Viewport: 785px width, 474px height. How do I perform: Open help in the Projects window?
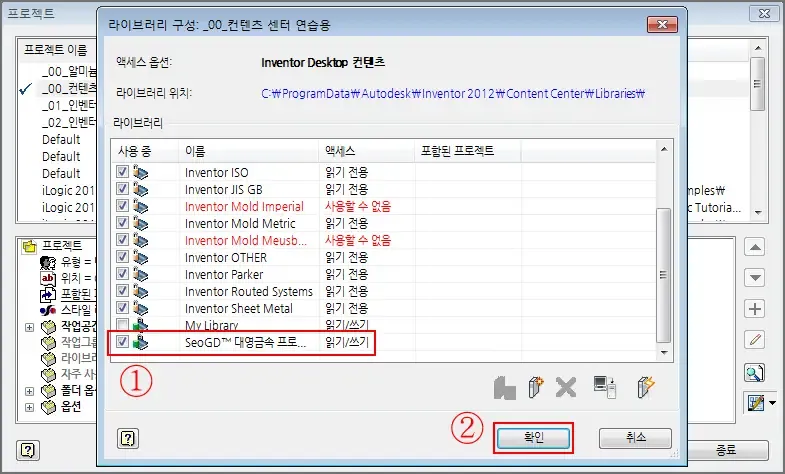click(x=28, y=450)
